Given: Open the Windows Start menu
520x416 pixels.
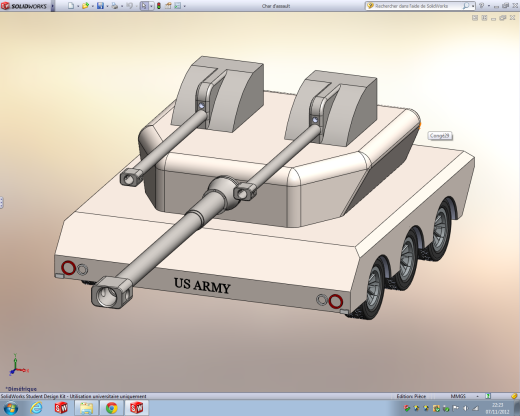Looking at the screenshot, I should 11,408.
